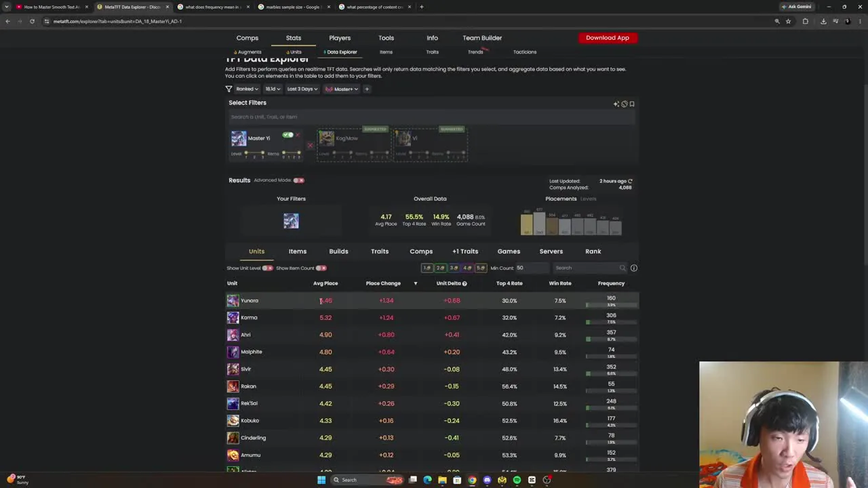The height and width of the screenshot is (488, 868).
Task: Open the Trends stats link
Action: point(475,52)
